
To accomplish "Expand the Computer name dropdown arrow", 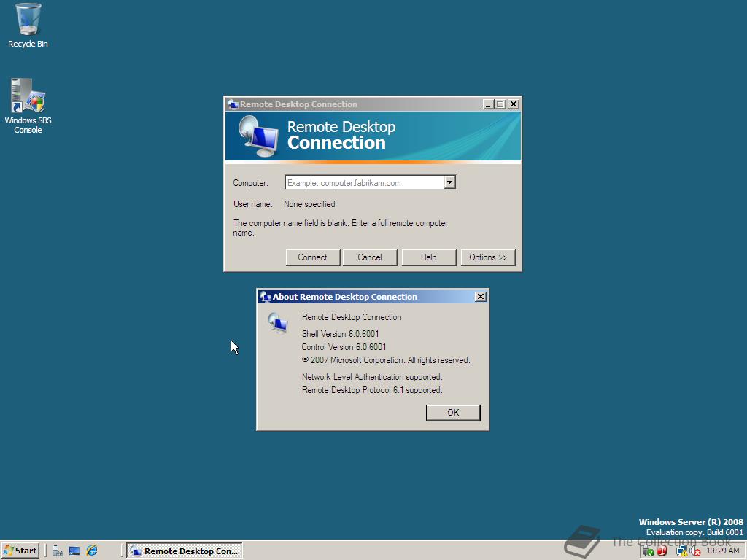I will point(450,182).
